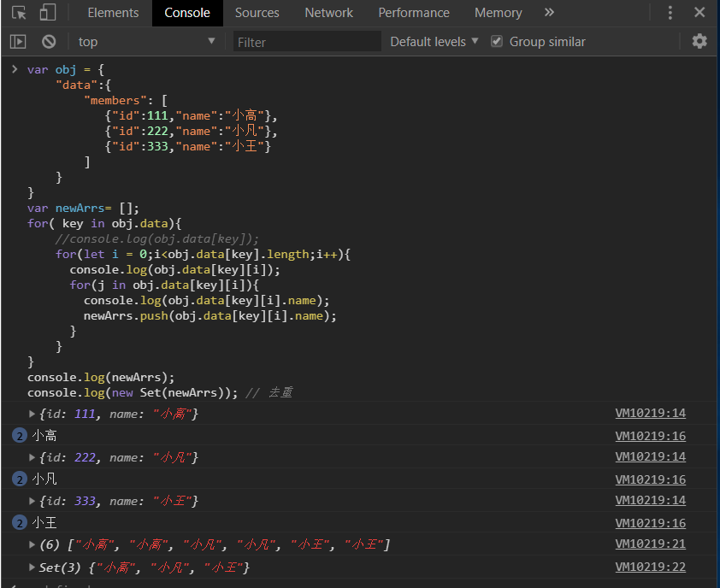Screen dimensions: 720x588
Task: Clear the console with the ban icon
Action: pos(49,41)
